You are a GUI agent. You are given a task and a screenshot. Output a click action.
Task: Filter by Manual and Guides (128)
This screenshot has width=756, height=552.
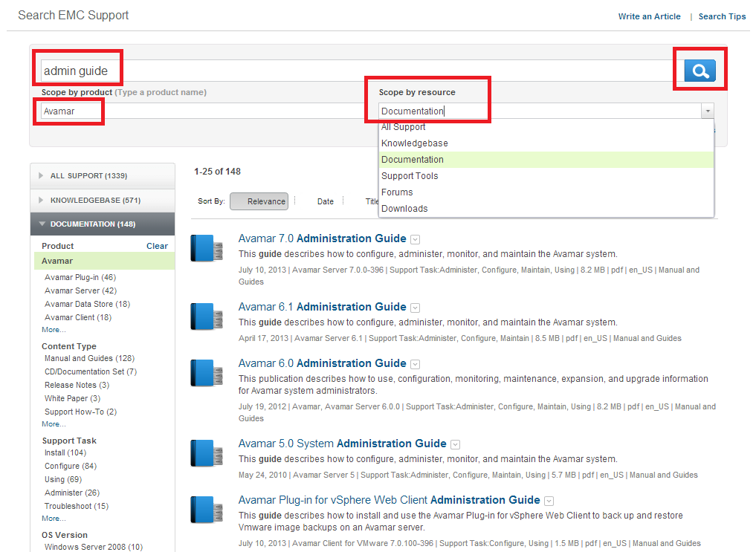[90, 358]
